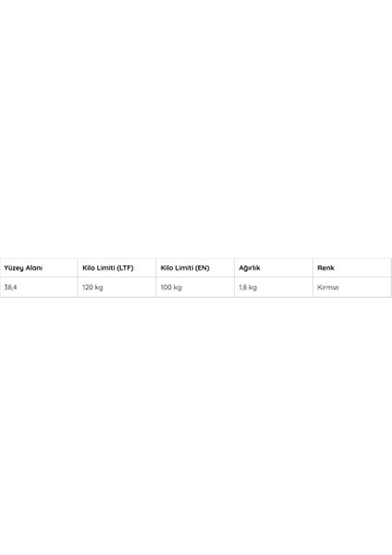The height and width of the screenshot is (555, 392).
Task: Click the "Renk" column header
Action: (x=352, y=268)
